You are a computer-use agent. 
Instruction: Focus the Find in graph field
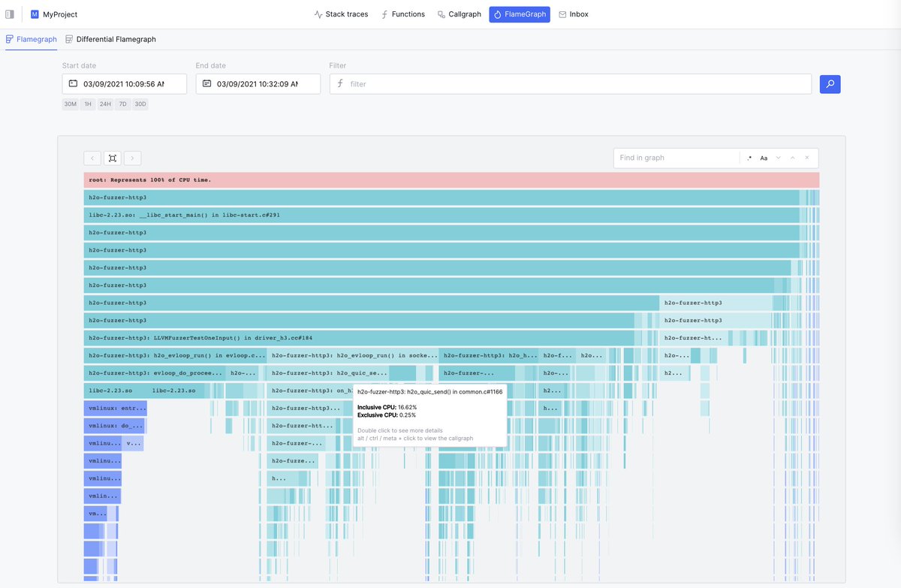677,158
